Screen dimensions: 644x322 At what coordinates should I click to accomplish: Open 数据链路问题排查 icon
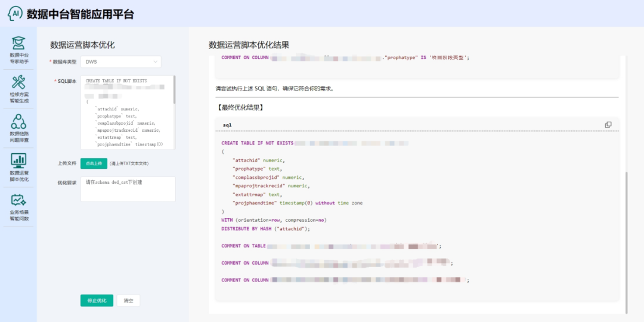click(x=18, y=122)
